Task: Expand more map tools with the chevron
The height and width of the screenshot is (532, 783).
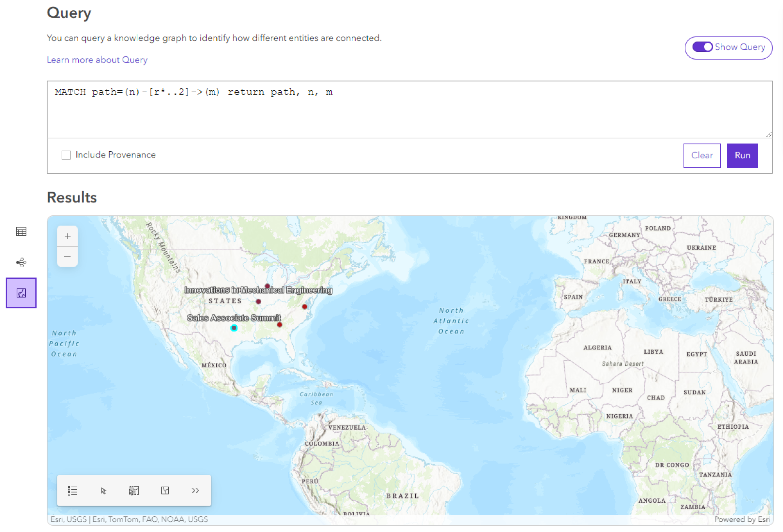Action: point(195,491)
